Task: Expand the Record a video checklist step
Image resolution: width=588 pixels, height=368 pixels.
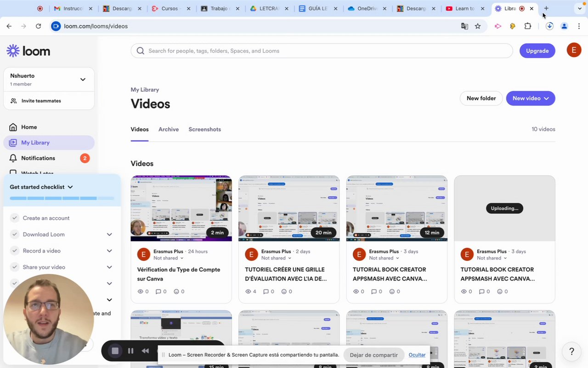Action: 109,251
